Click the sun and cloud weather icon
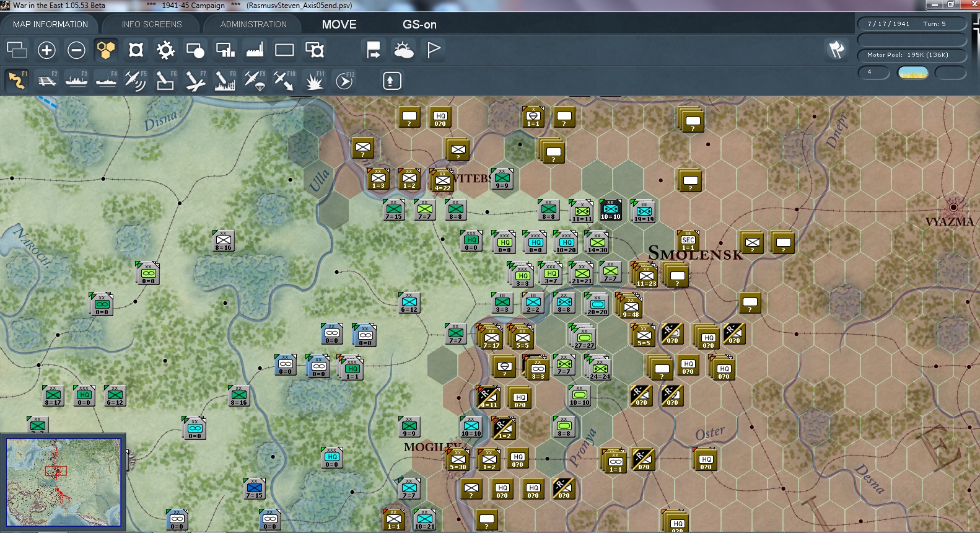Viewport: 980px width, 533px height. pyautogui.click(x=403, y=50)
